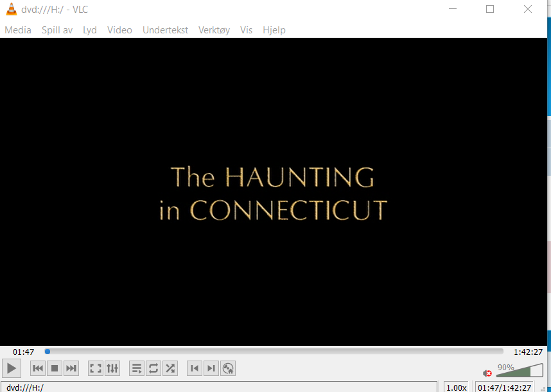Click the dvd:///H:/ status bar text
The width and height of the screenshot is (551, 392).
(x=25, y=388)
